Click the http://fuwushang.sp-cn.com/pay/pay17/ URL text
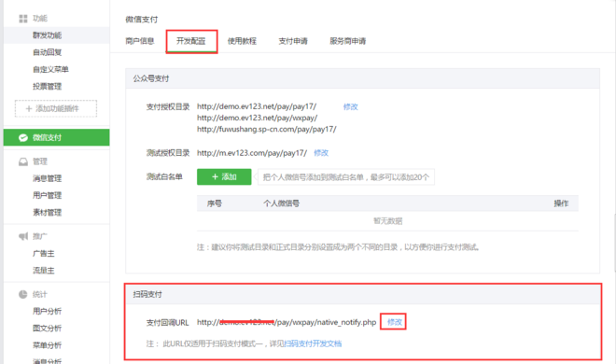The width and height of the screenshot is (616, 364). [267, 129]
